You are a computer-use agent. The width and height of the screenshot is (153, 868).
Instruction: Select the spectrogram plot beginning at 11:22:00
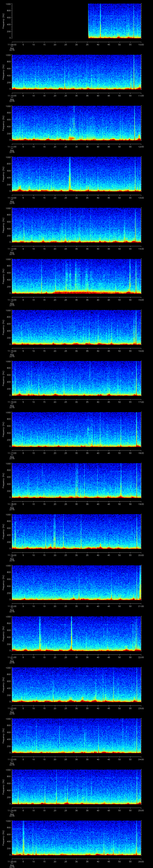[77, 685]
